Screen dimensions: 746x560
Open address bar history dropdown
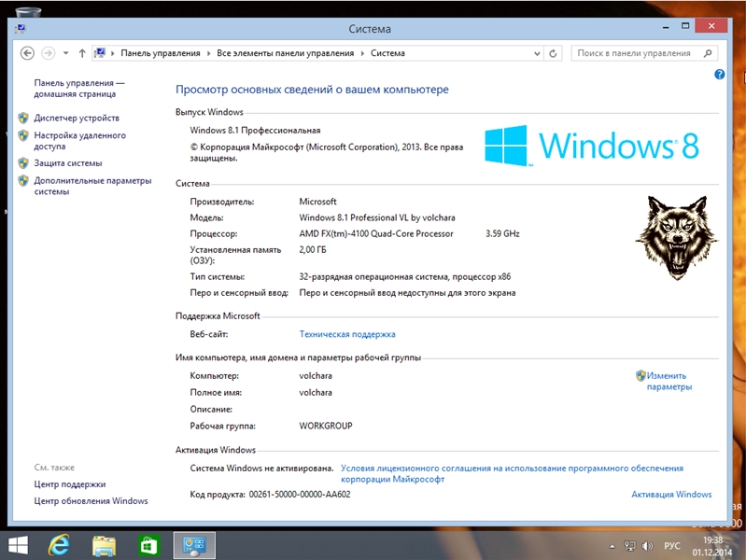(x=537, y=53)
